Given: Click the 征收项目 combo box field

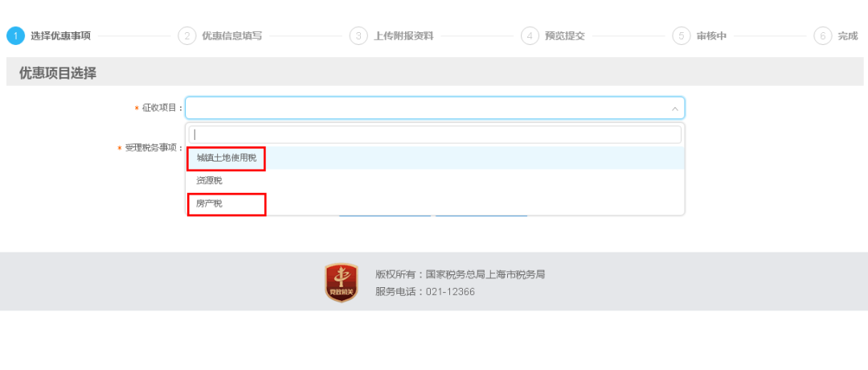Looking at the screenshot, I should pyautogui.click(x=426, y=109).
